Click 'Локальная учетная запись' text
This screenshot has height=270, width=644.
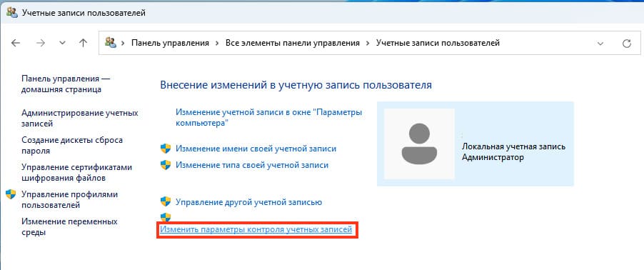pos(514,146)
